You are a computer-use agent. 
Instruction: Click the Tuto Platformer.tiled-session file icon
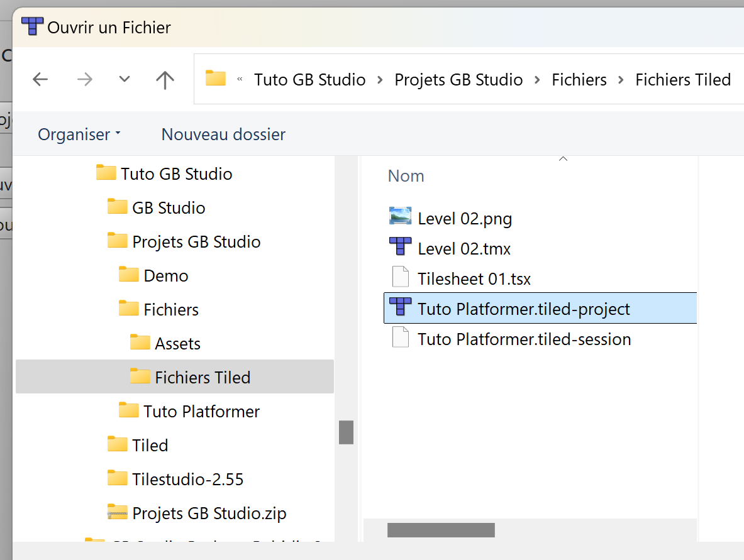coord(400,338)
